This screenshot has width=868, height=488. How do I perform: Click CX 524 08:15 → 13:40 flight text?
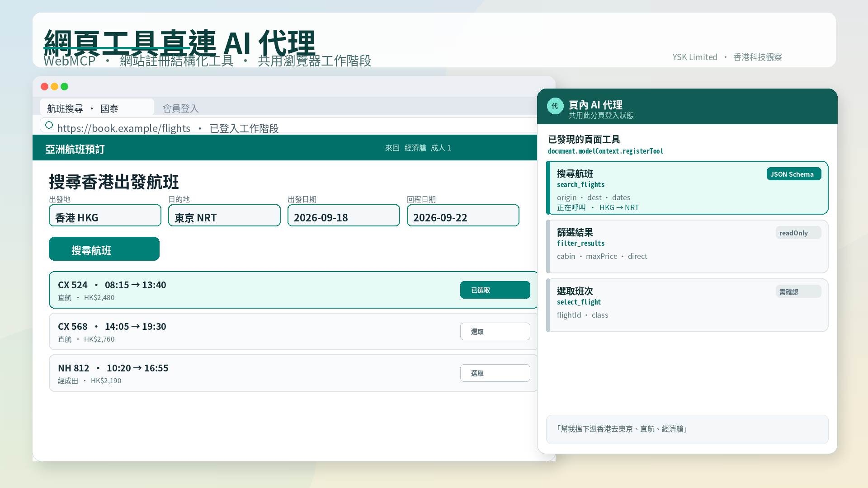pyautogui.click(x=112, y=285)
